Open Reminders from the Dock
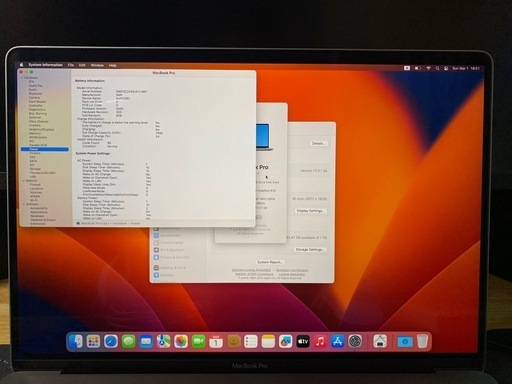Image resolution: width=512 pixels, height=384 pixels. [x=251, y=341]
